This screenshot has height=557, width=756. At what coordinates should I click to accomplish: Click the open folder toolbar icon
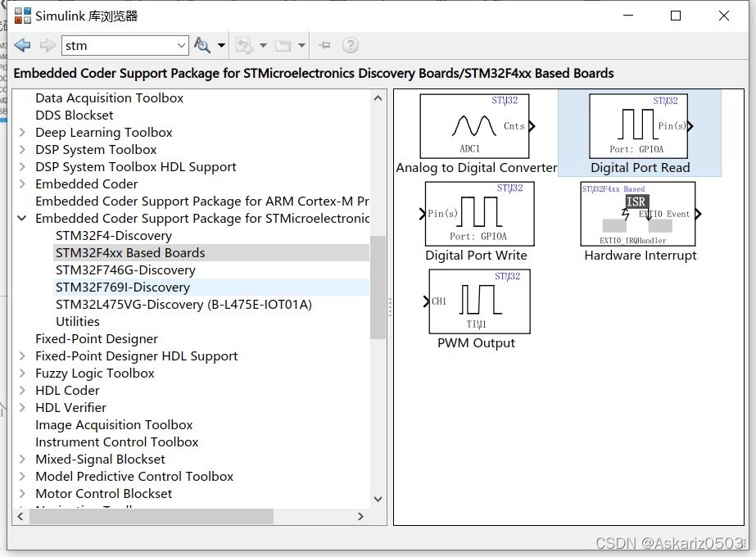283,45
